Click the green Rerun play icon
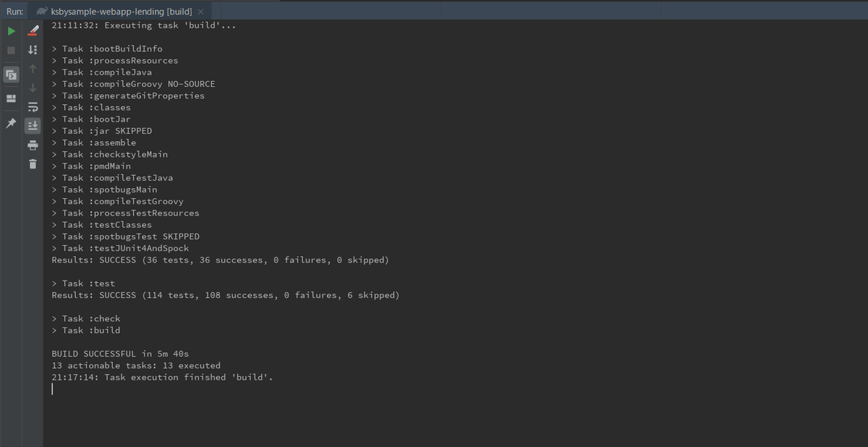The width and height of the screenshot is (868, 447). coord(11,31)
